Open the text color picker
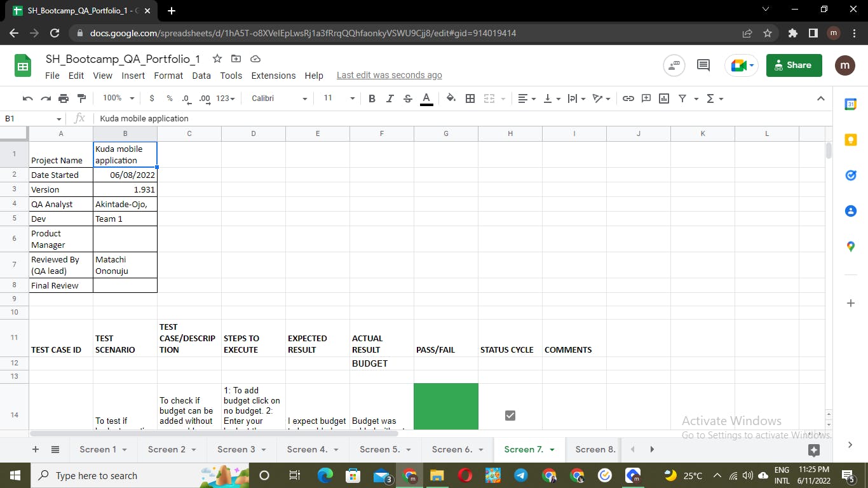 coord(427,98)
